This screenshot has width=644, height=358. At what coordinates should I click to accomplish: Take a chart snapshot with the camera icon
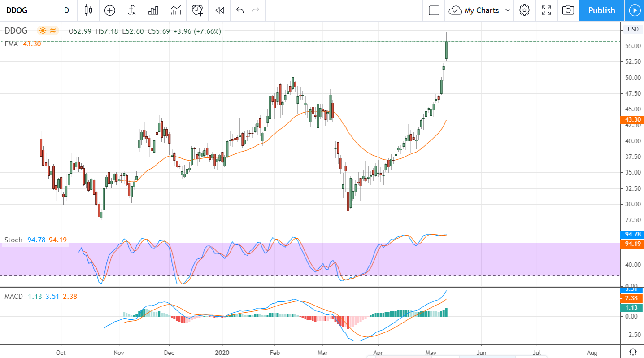click(x=568, y=10)
